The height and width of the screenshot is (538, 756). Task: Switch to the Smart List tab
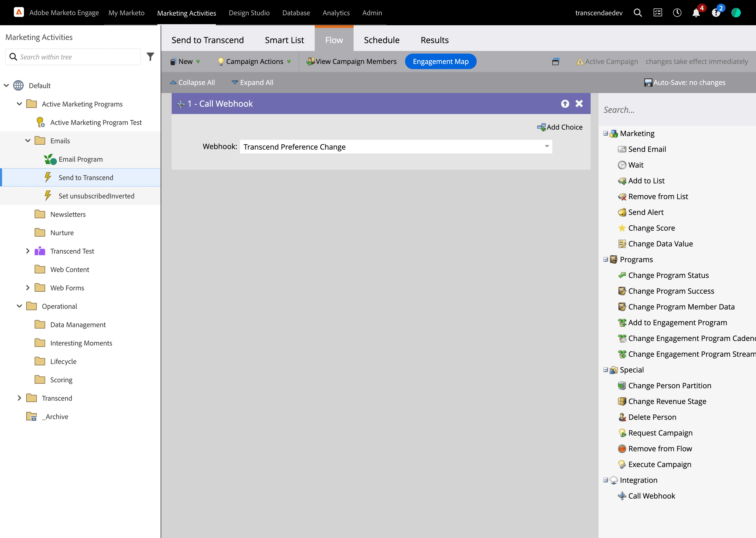[284, 40]
